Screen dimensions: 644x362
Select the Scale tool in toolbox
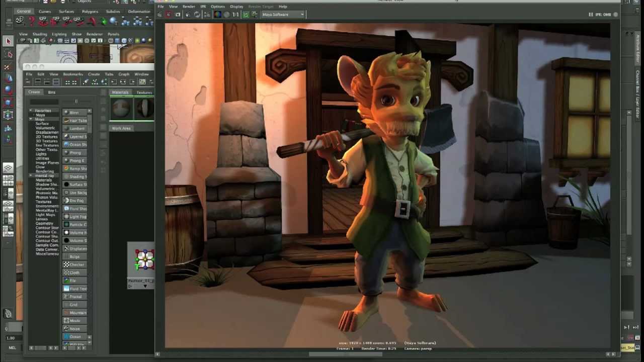[8, 102]
